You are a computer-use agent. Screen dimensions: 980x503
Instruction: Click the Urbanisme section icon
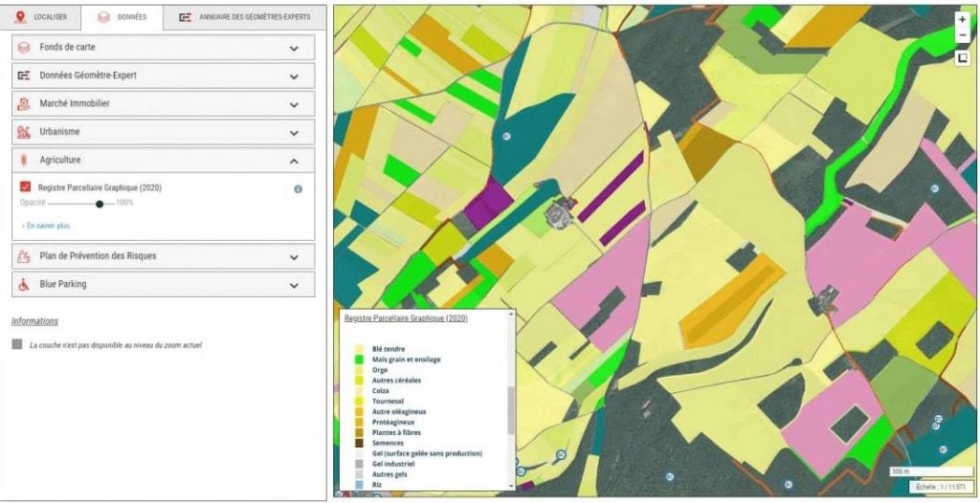point(24,132)
